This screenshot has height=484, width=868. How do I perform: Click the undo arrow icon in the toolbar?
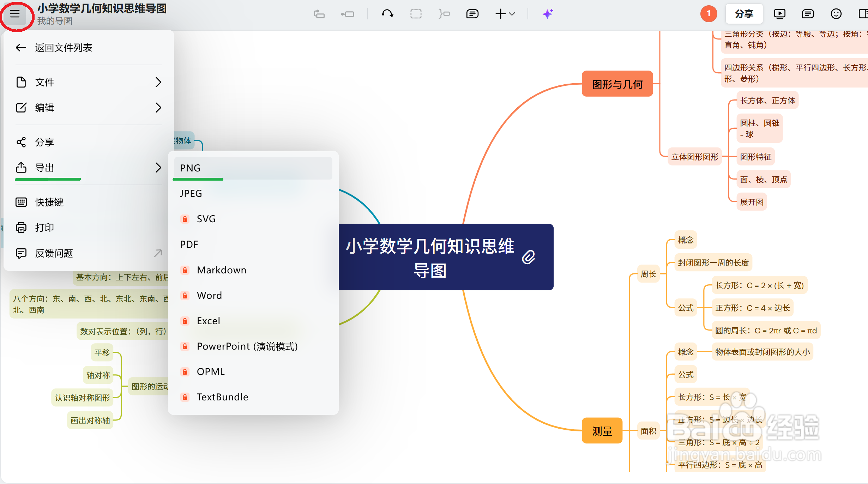pos(387,13)
